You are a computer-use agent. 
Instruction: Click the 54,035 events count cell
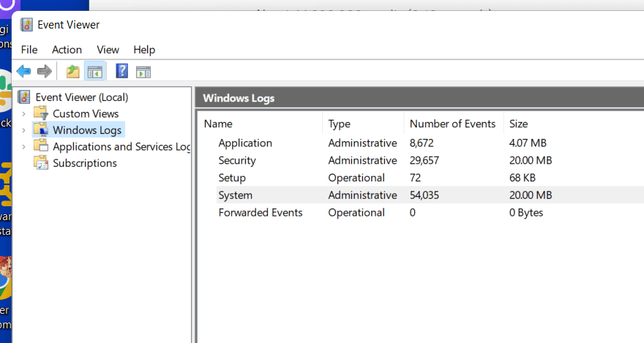[x=424, y=195]
